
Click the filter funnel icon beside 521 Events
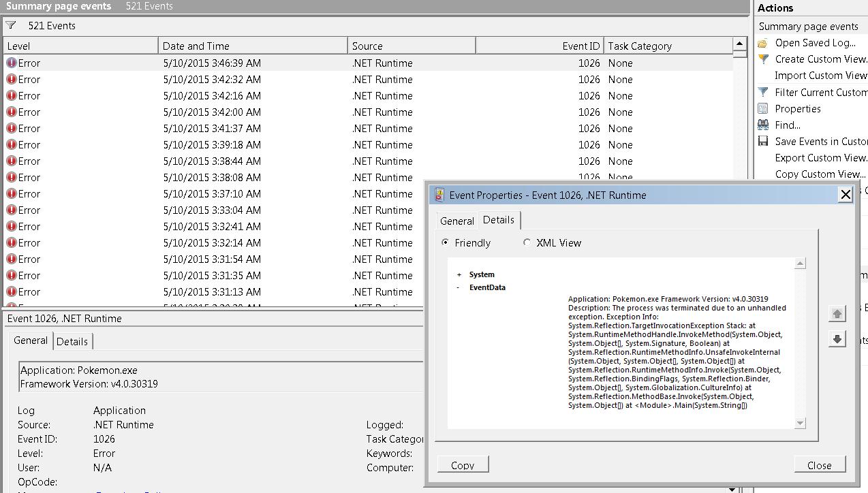(x=11, y=26)
